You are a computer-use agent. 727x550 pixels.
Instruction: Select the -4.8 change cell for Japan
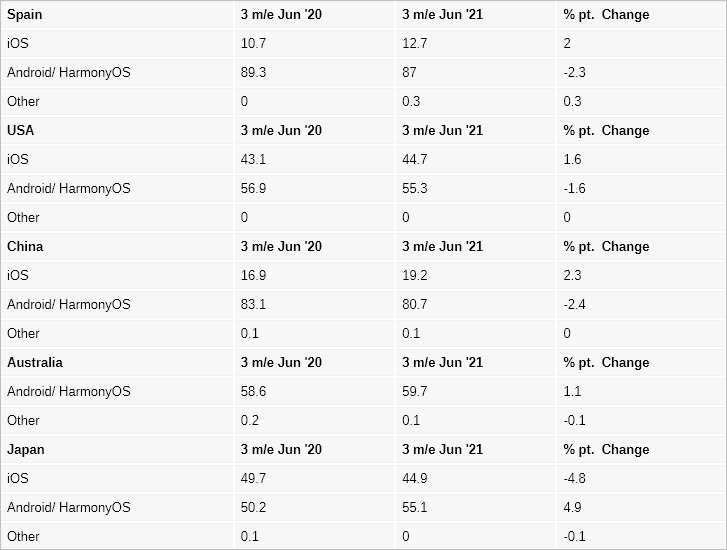[575, 479]
